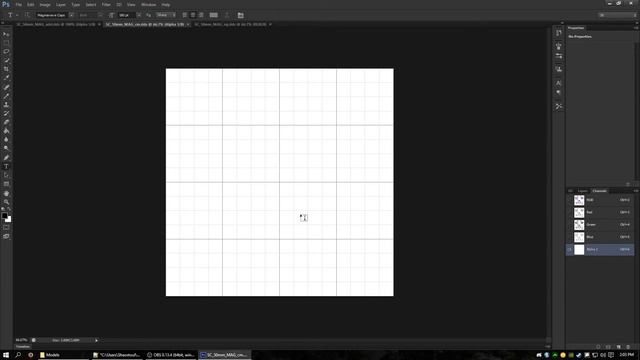Enable right align text option
Screen dimensions: 640x360
pyautogui.click(x=201, y=15)
